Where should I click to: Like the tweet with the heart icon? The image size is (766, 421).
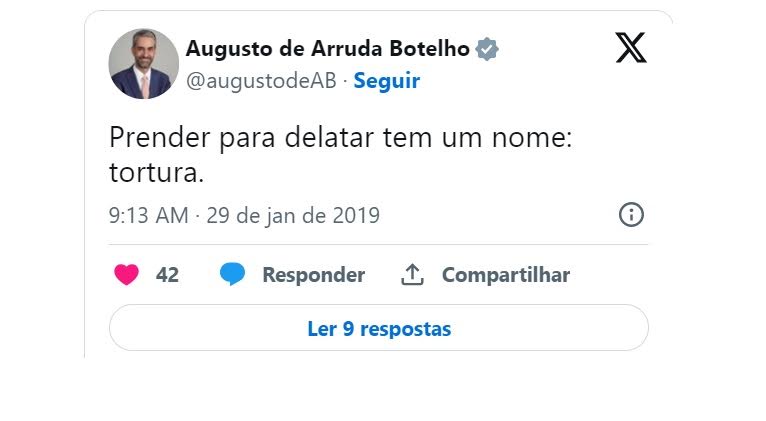tap(126, 275)
